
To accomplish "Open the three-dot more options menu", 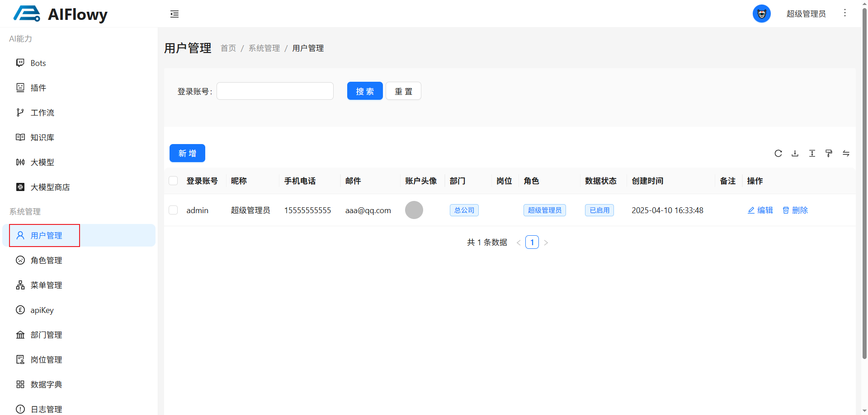I will pyautogui.click(x=844, y=13).
